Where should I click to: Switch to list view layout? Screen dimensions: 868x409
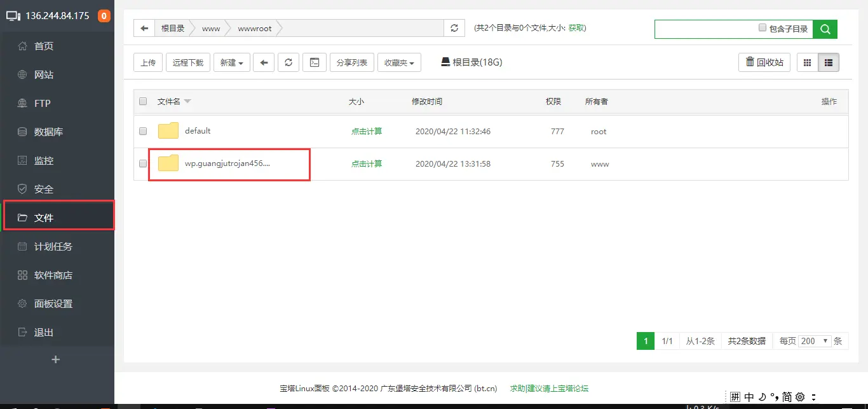pyautogui.click(x=829, y=62)
